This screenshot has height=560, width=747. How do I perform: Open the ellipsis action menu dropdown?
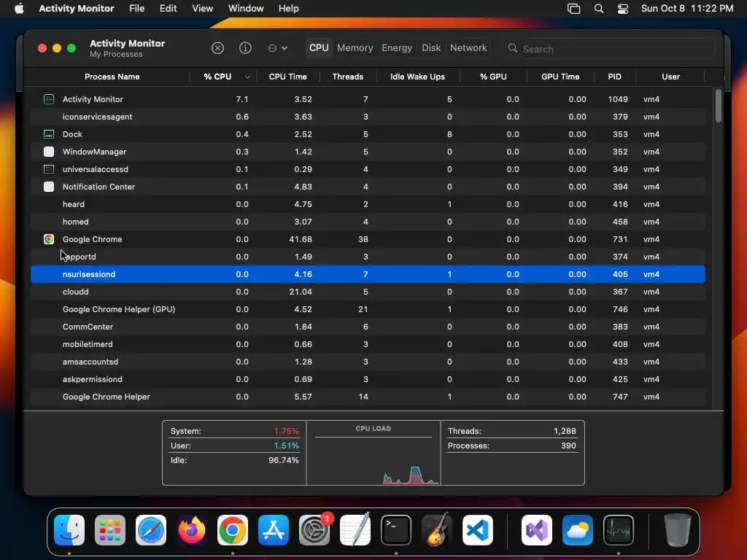278,48
